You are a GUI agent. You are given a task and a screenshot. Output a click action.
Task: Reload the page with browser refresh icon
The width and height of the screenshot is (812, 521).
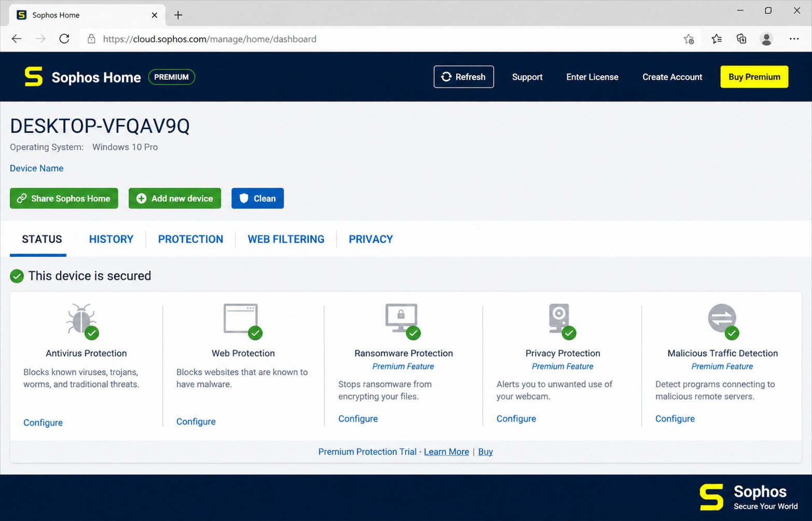[64, 39]
